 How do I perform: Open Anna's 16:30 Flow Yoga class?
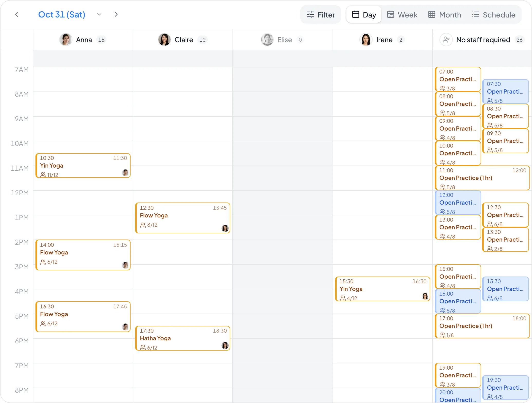83,317
